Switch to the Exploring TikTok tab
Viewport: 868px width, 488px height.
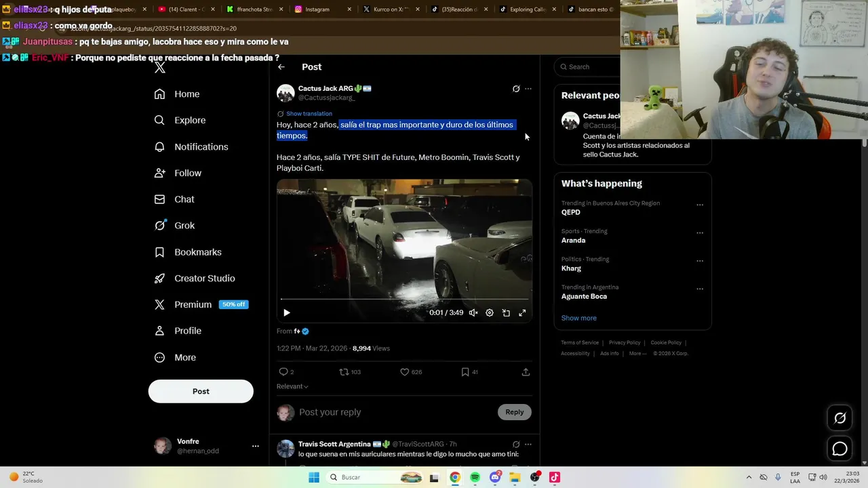pyautogui.click(x=527, y=9)
